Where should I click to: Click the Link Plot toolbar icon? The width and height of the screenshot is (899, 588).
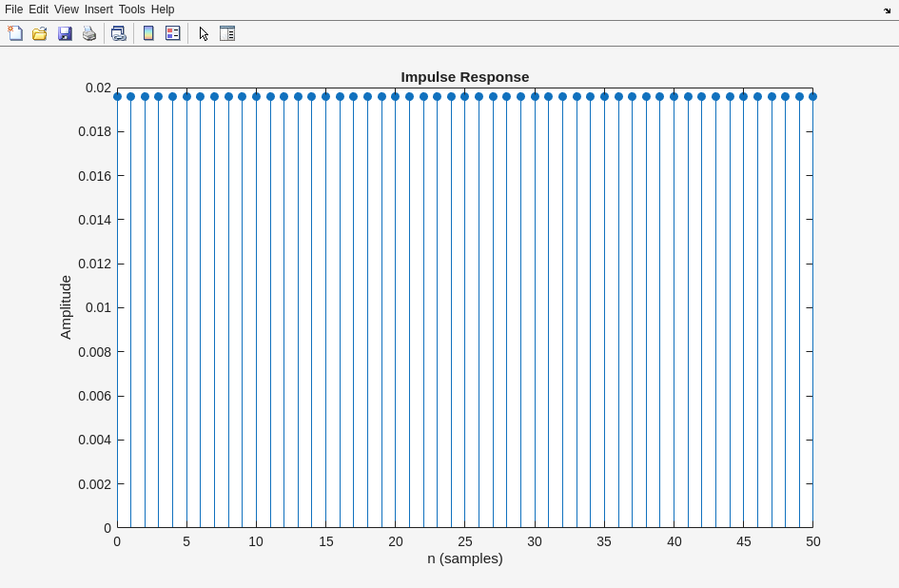[118, 33]
